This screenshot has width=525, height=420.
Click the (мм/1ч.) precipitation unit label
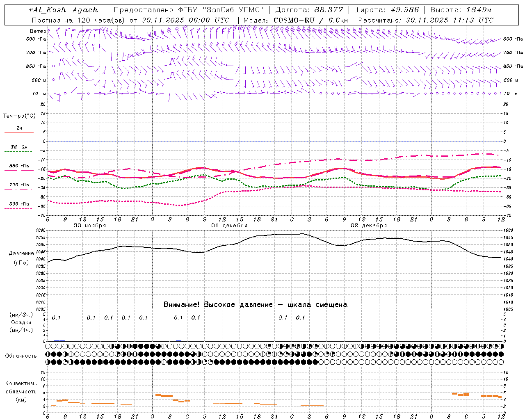[21, 331]
